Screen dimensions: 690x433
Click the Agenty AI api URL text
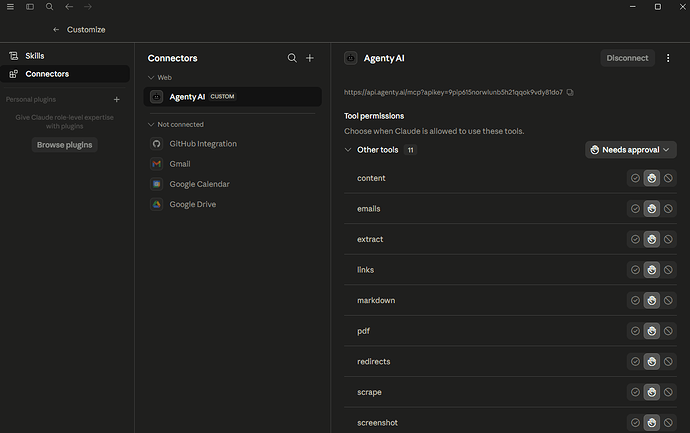pyautogui.click(x=453, y=92)
